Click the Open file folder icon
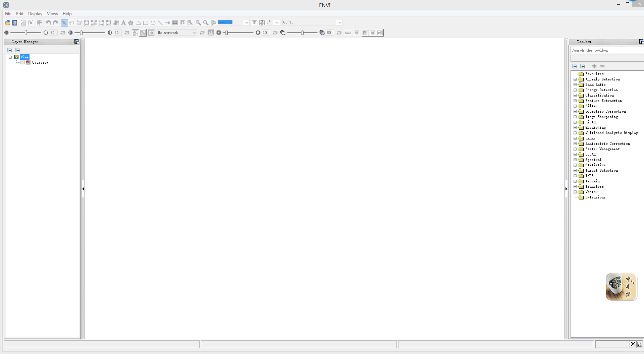The width and height of the screenshot is (644, 354). 7,23
